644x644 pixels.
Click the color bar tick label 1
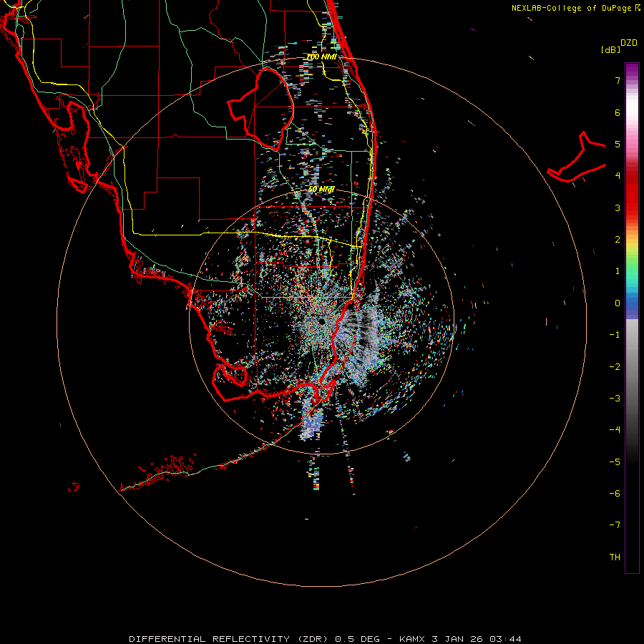click(618, 271)
